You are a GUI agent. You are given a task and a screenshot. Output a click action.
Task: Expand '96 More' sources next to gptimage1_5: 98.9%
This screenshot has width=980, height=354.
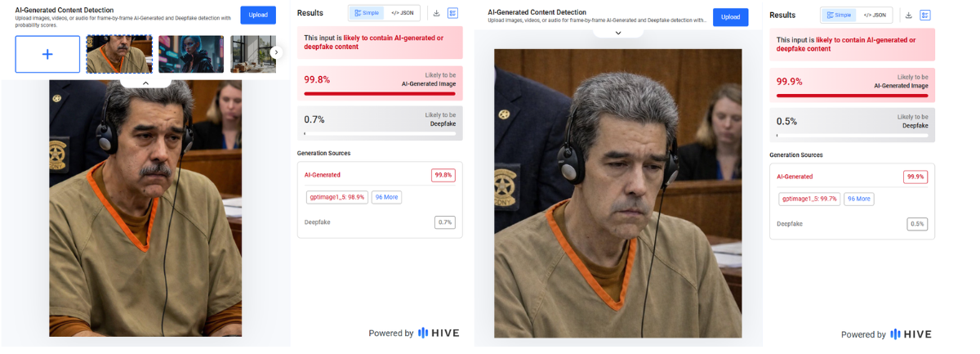click(386, 197)
